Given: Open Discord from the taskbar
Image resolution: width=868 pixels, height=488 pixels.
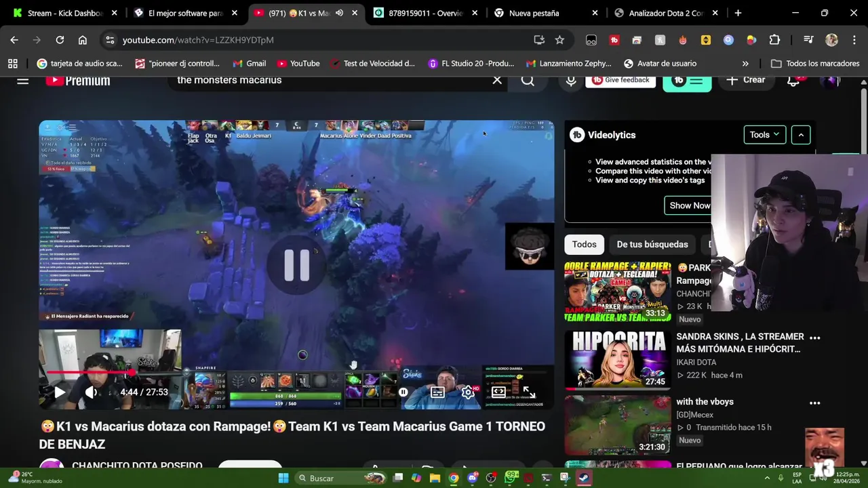Looking at the screenshot, I should coord(472,478).
